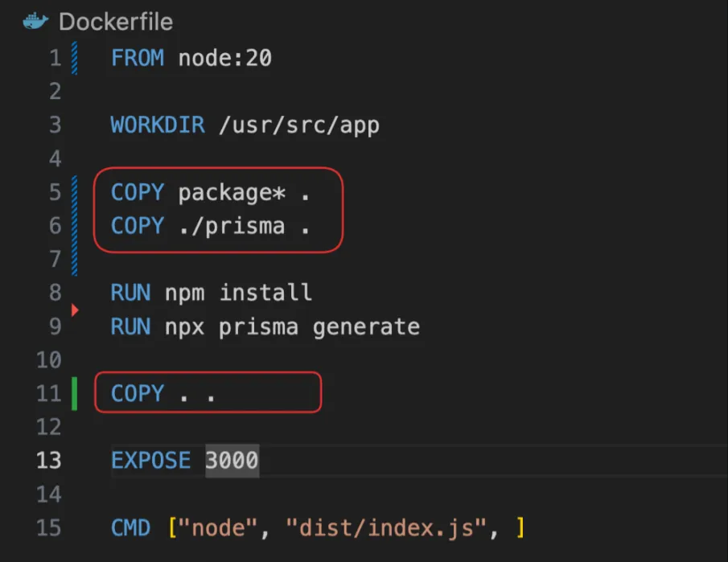Screen dimensions: 728x562
Task: Click the npm install command text
Action: [239, 293]
